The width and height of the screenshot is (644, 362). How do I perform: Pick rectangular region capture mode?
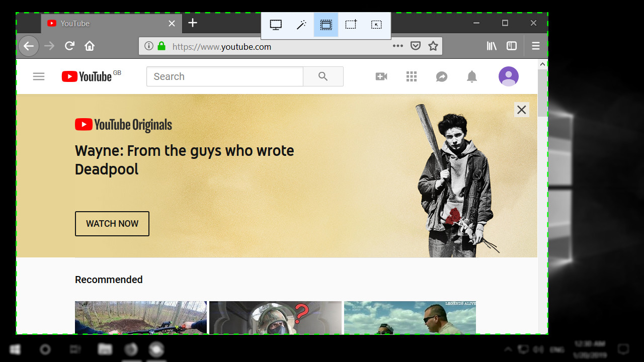351,25
